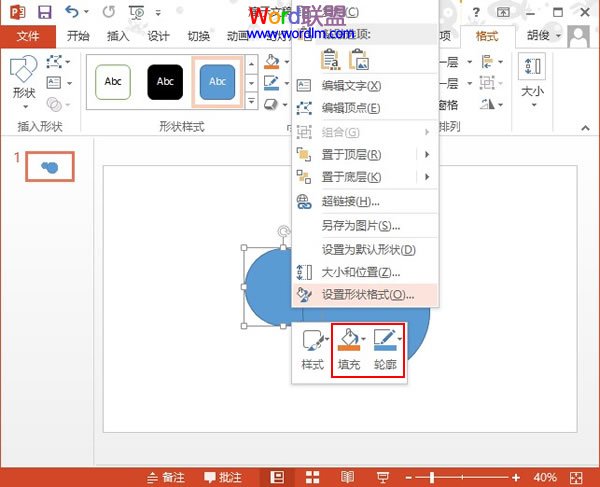Screen dimensions: 600x487
Task: Open the 文件 tab
Action: pyautogui.click(x=28, y=36)
